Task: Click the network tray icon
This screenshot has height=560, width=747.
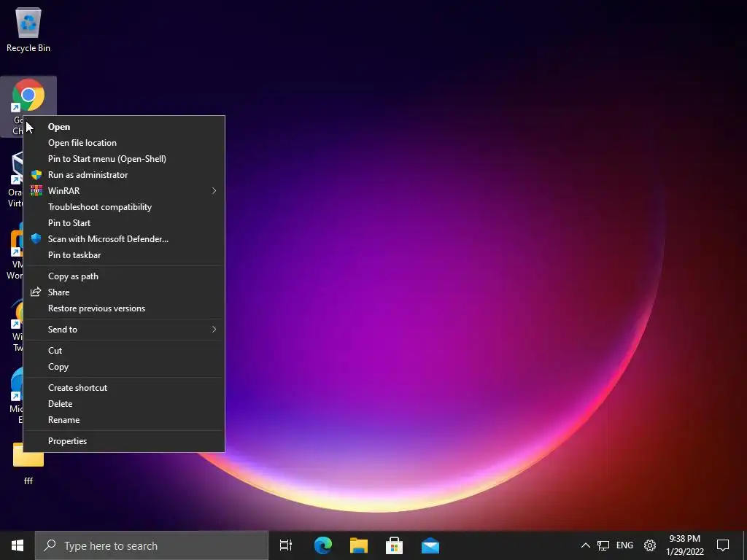Action: click(x=603, y=545)
